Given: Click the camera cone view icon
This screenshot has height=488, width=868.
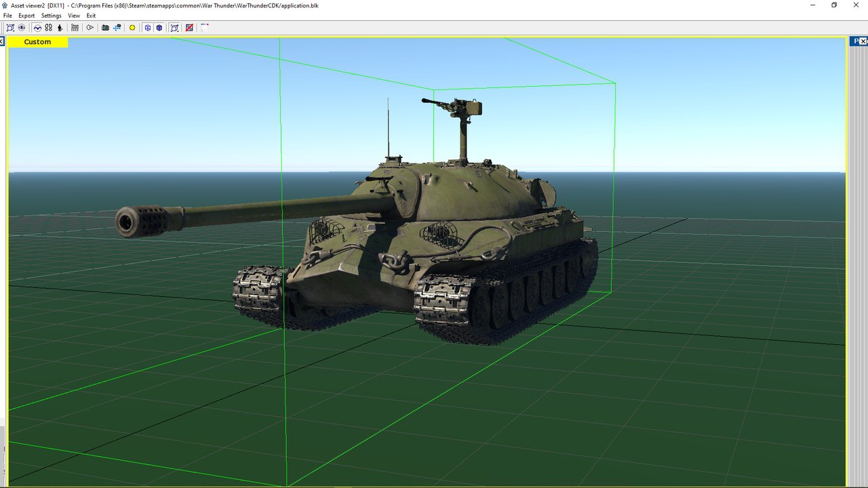Looking at the screenshot, I should [90, 28].
